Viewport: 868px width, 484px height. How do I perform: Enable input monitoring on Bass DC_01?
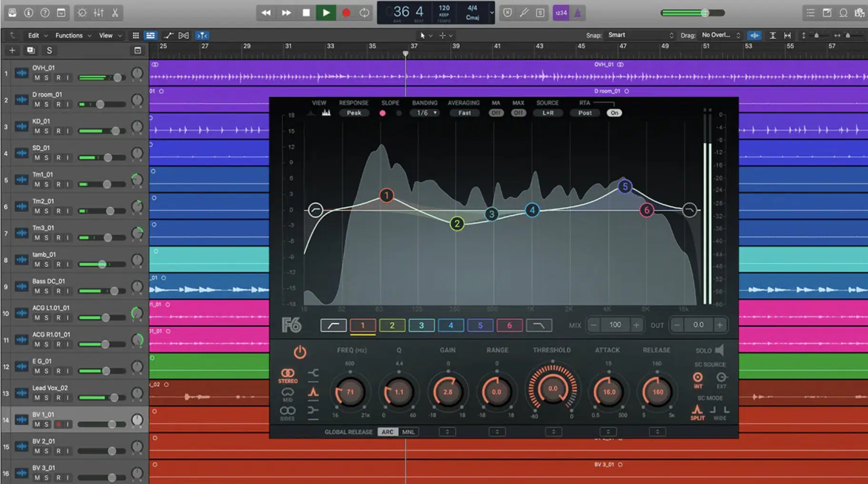click(x=68, y=291)
